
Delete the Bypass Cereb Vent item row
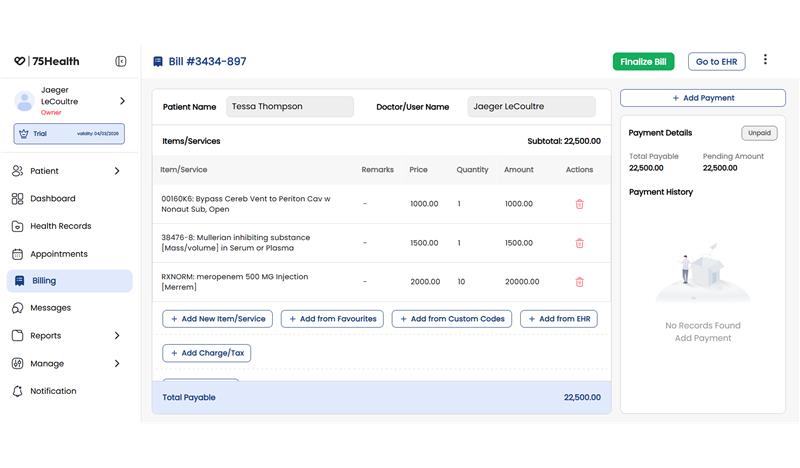(579, 204)
